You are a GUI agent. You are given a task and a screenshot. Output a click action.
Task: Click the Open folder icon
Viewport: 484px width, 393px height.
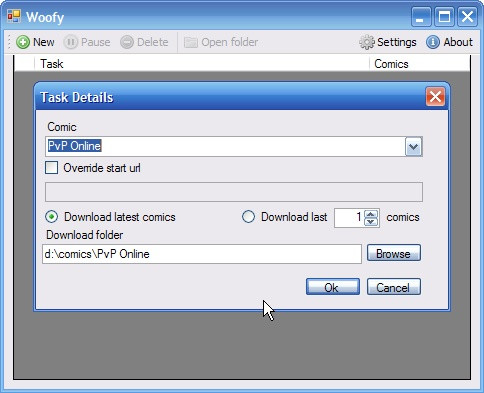[x=191, y=42]
